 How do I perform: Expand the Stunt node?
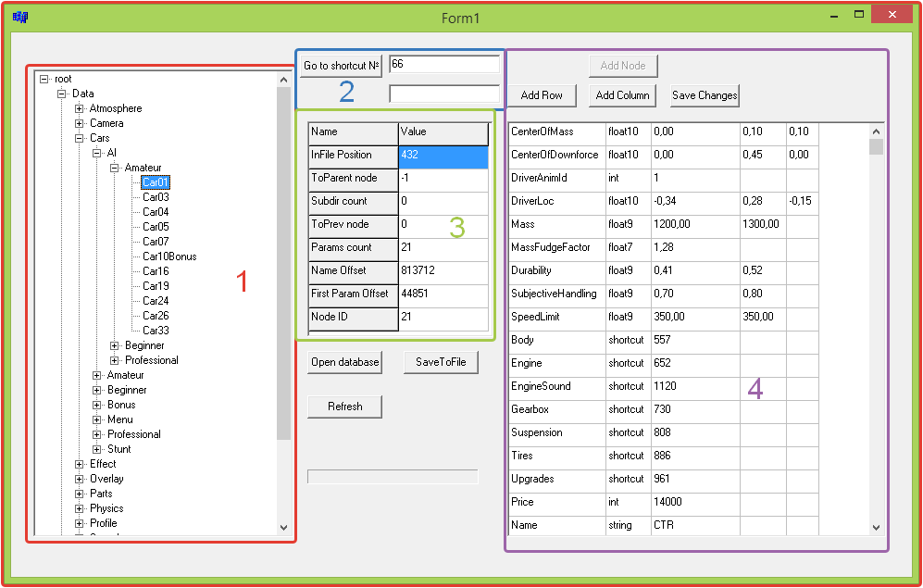click(96, 449)
